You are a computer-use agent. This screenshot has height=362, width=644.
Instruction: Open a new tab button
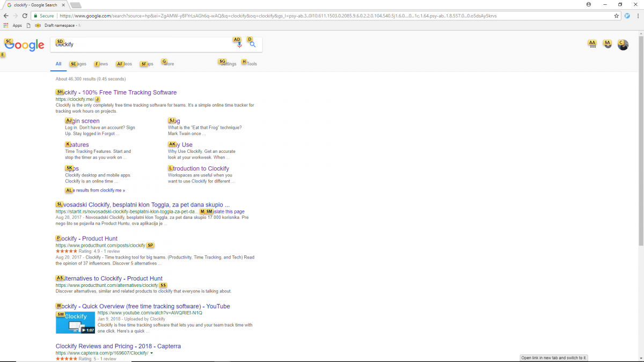point(76,5)
